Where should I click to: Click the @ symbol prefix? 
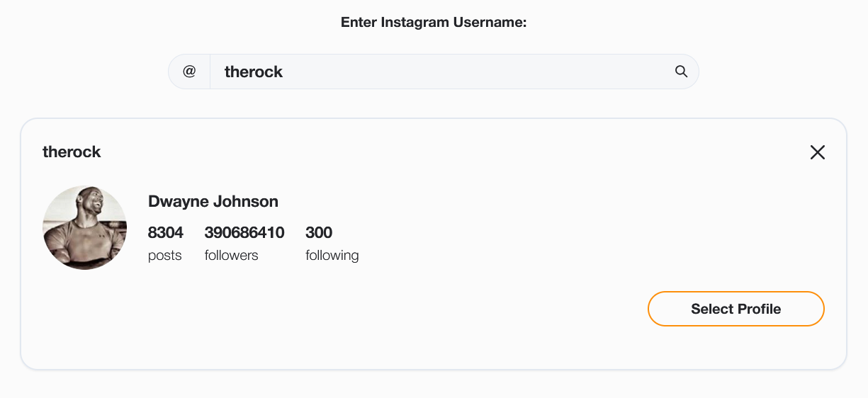(x=189, y=72)
